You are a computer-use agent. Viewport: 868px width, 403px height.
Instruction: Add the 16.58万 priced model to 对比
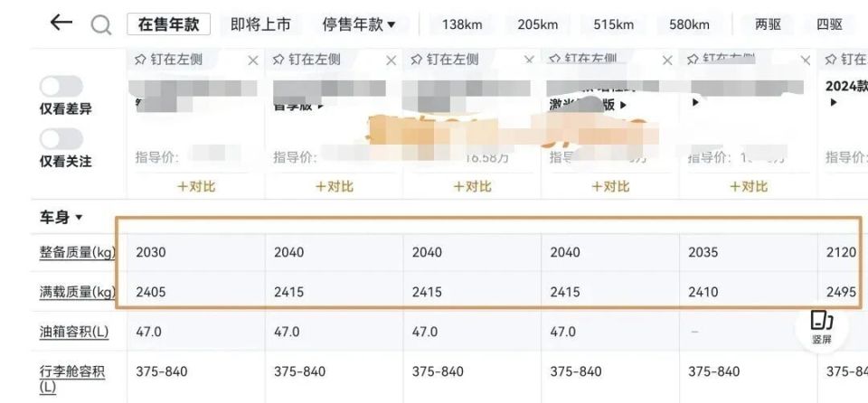coord(472,186)
